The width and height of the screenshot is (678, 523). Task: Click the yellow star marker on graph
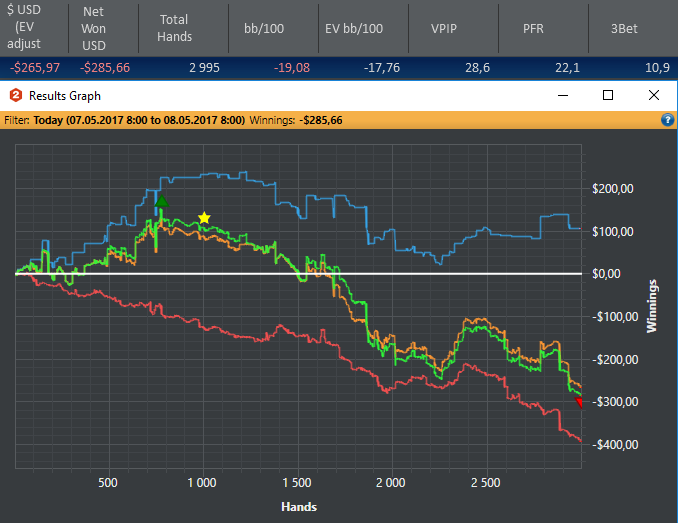204,218
